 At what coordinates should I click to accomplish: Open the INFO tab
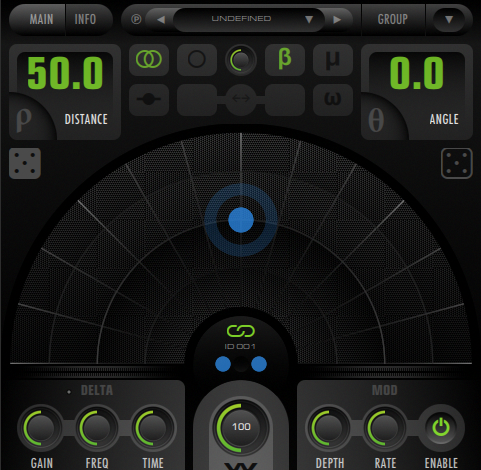pyautogui.click(x=85, y=19)
